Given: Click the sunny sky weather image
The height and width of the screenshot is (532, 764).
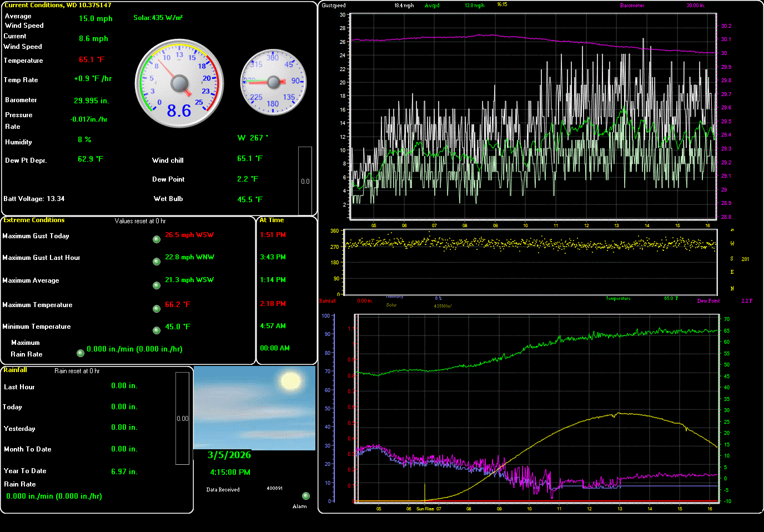Looking at the screenshot, I should pos(254,408).
